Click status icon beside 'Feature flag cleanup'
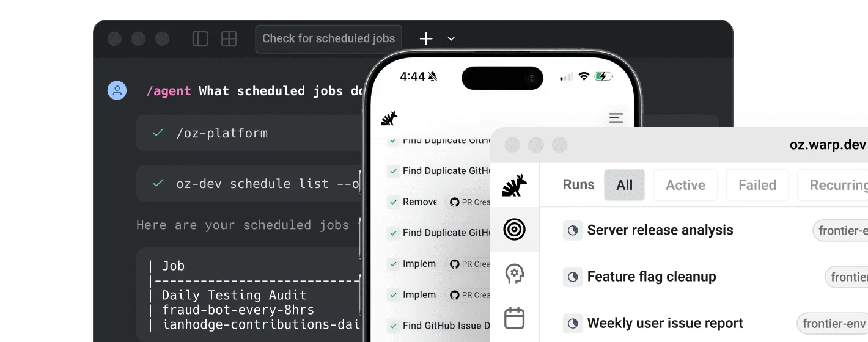The width and height of the screenshot is (868, 342). (x=573, y=277)
